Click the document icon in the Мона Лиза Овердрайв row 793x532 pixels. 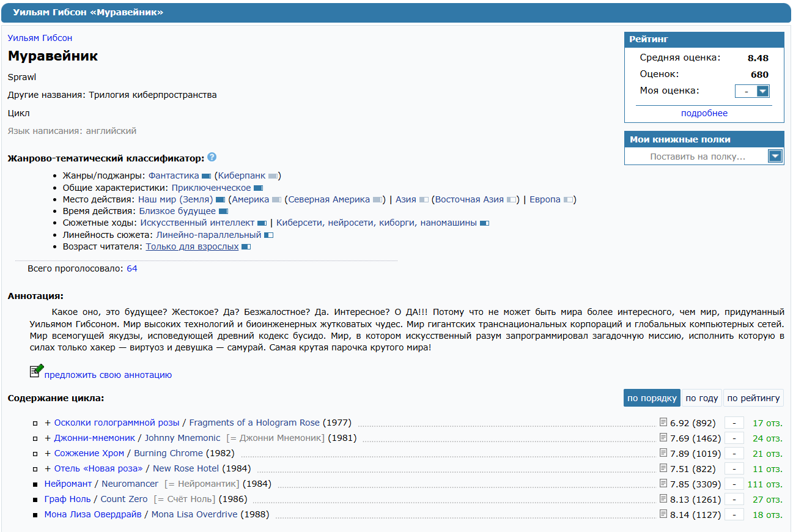point(663,514)
